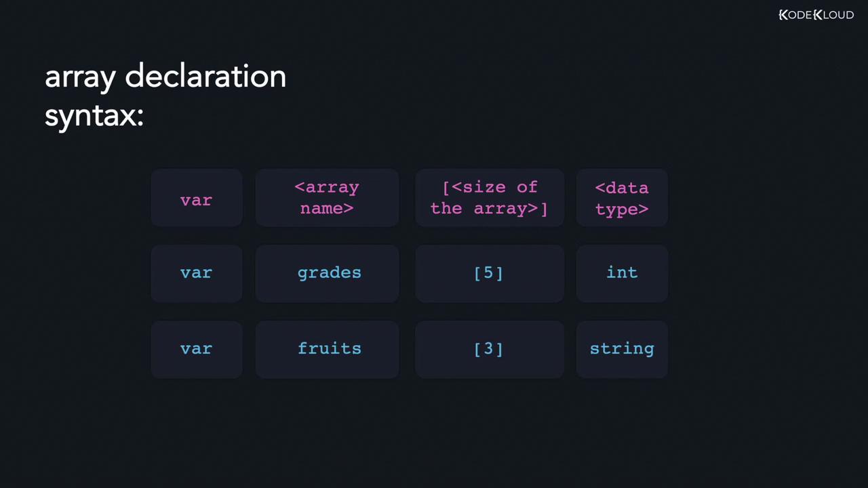Viewport: 868px width, 488px height.
Task: Select the '[5]' size box
Action: pos(489,273)
